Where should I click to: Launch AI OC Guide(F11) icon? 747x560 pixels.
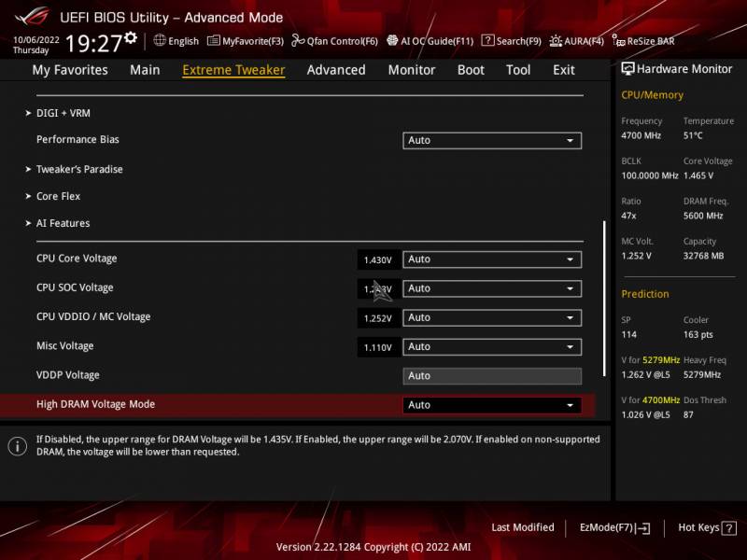point(392,40)
